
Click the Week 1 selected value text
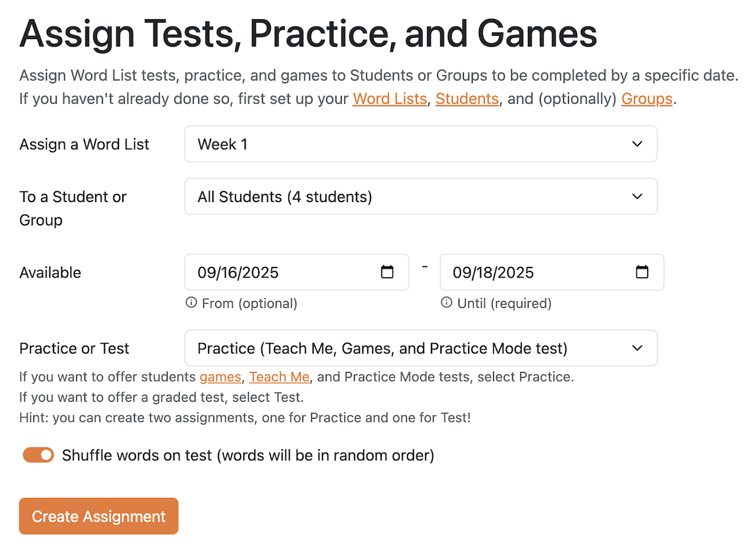(x=222, y=144)
